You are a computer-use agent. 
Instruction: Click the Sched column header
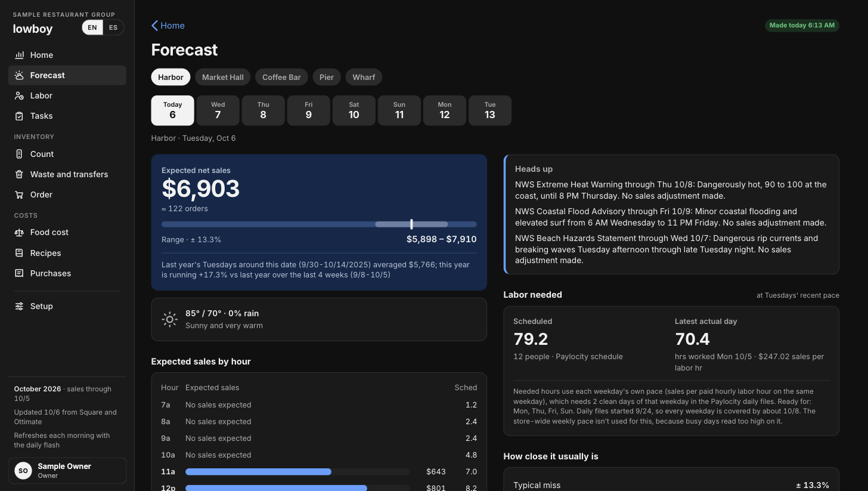coord(466,388)
